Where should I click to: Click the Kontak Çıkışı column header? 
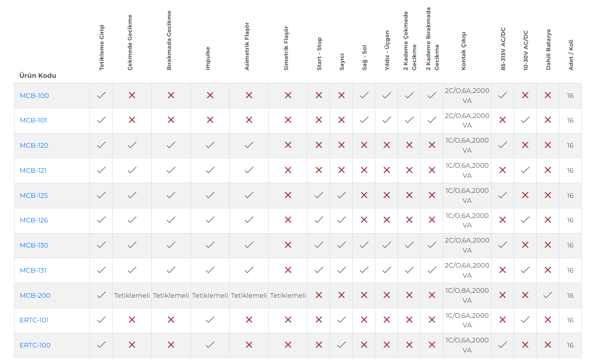click(x=463, y=51)
